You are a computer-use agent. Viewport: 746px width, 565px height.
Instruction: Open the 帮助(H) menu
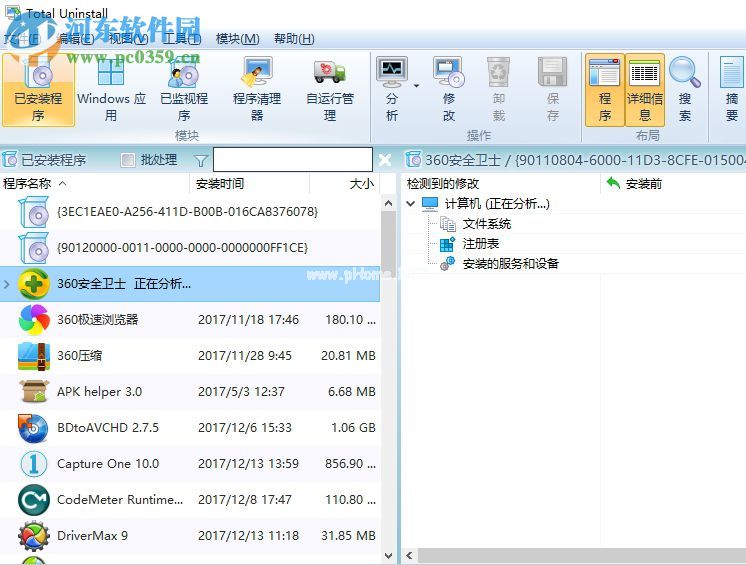point(294,39)
